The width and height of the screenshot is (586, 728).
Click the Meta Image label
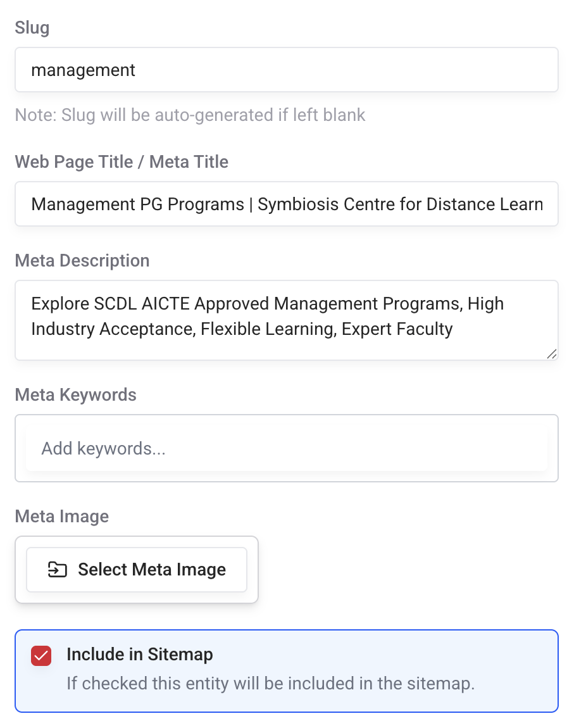click(x=62, y=517)
